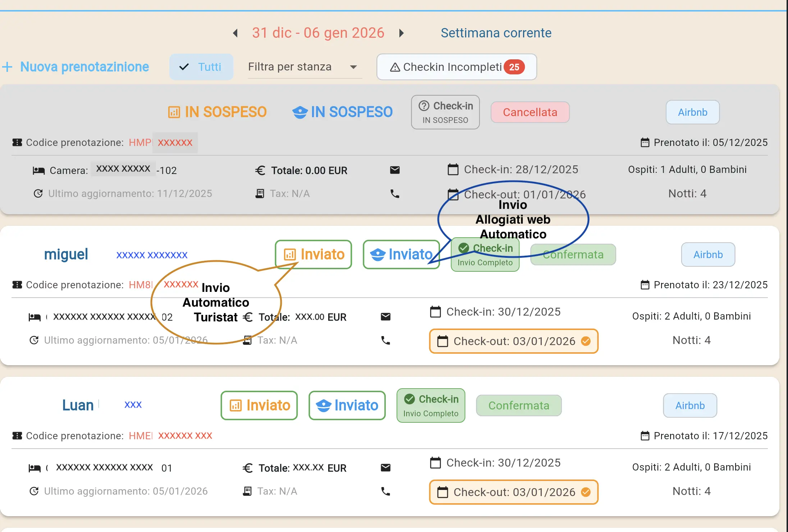Click the email icon in Luan's booking
Viewport: 788px width, 532px height.
(x=385, y=468)
